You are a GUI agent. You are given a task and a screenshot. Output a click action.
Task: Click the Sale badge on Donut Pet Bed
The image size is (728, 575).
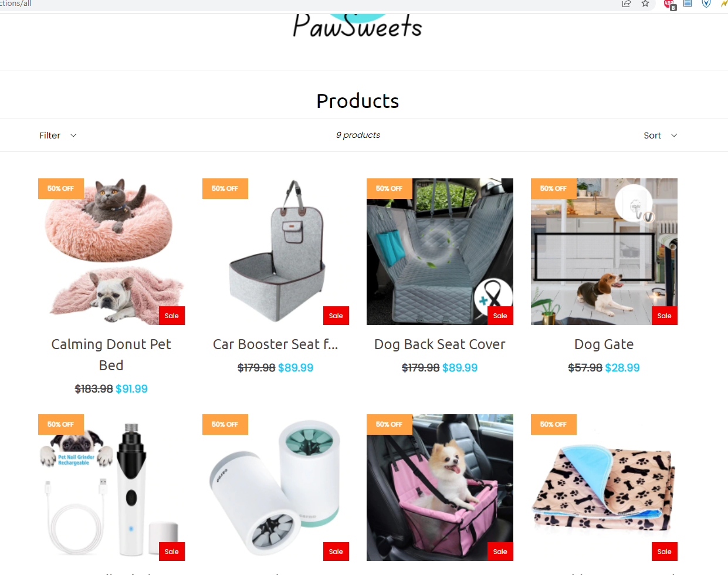coord(172,316)
